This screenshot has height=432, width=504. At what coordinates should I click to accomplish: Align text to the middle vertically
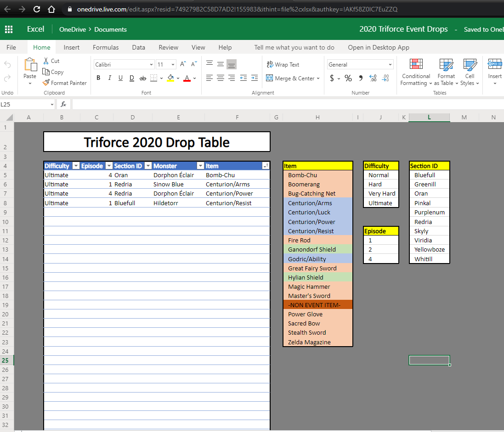coord(221,64)
